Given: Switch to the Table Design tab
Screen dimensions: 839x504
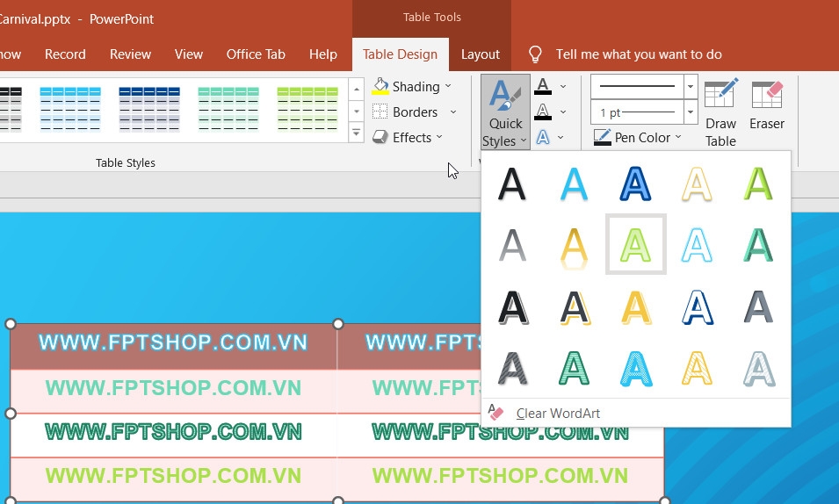Looking at the screenshot, I should [400, 54].
